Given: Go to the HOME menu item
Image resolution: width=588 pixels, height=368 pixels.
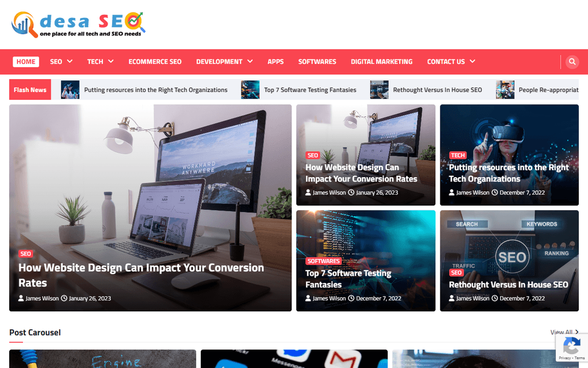Looking at the screenshot, I should (26, 62).
